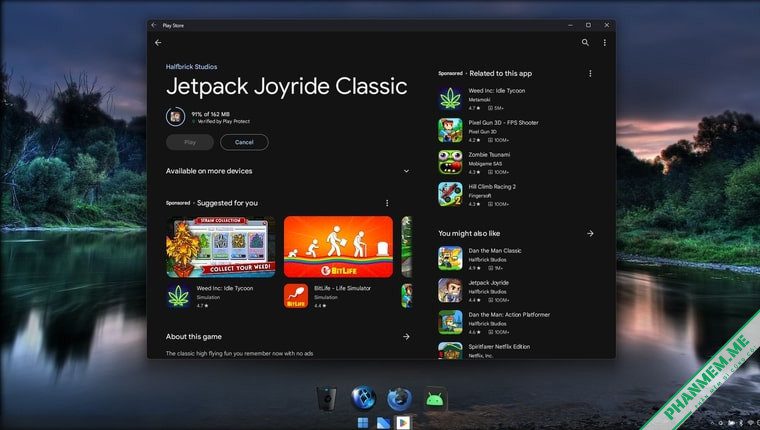
Task: Click the Jetpack Joyride Classic download progress icon
Action: (175, 117)
